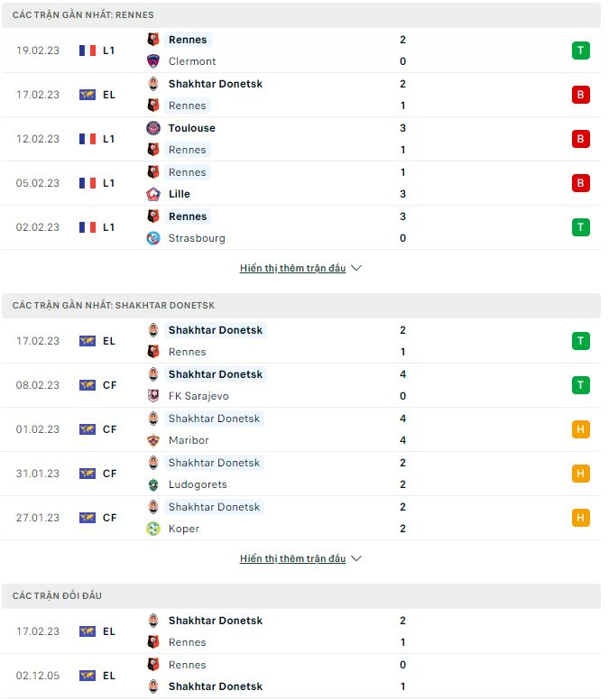This screenshot has height=700, width=609.
Task: Click the Koper club crest icon
Action: point(153,529)
